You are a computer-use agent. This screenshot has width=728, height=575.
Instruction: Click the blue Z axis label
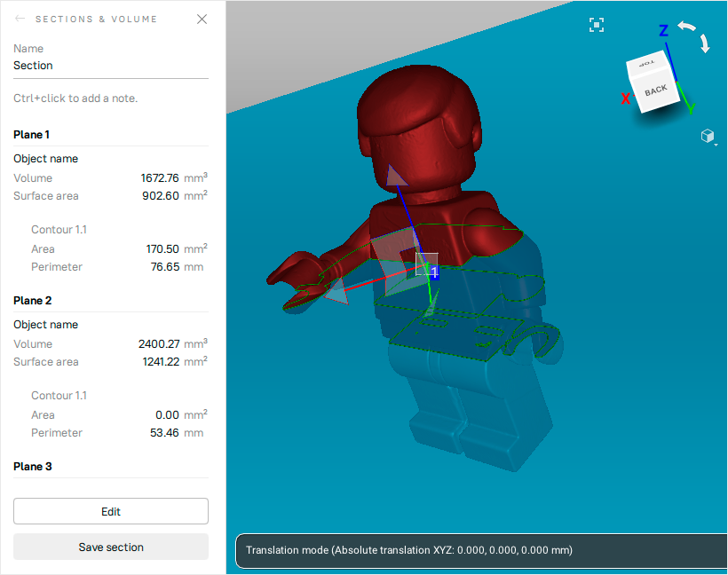coord(663,31)
